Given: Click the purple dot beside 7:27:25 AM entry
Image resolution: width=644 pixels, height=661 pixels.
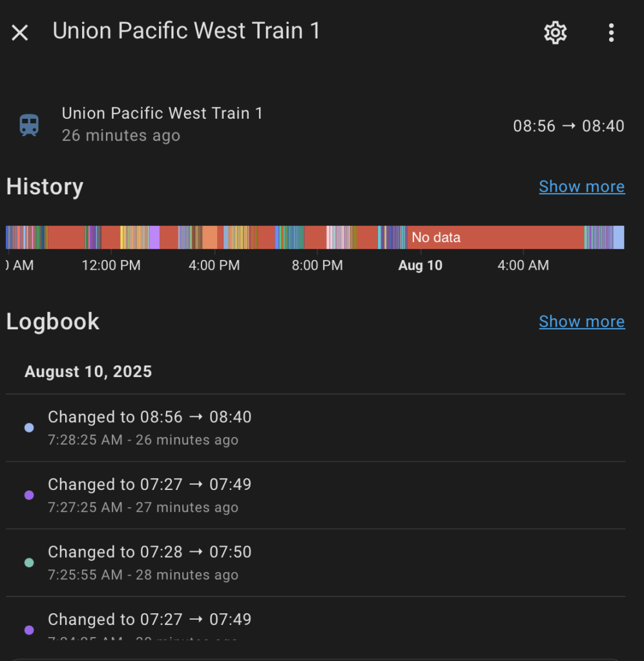Looking at the screenshot, I should (29, 495).
